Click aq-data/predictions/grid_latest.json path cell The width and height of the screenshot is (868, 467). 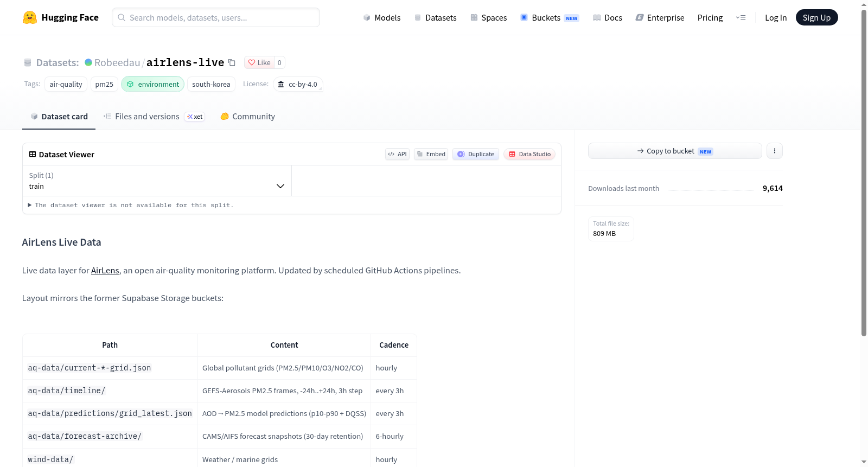pos(110,413)
